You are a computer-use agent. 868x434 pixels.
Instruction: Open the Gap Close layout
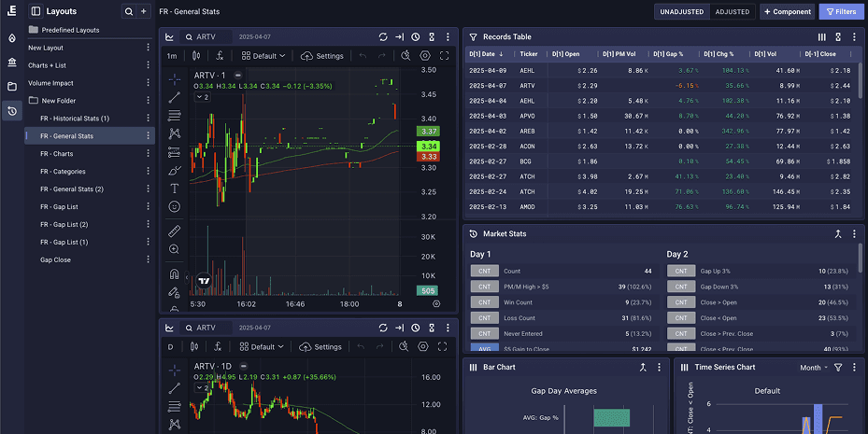click(55, 259)
